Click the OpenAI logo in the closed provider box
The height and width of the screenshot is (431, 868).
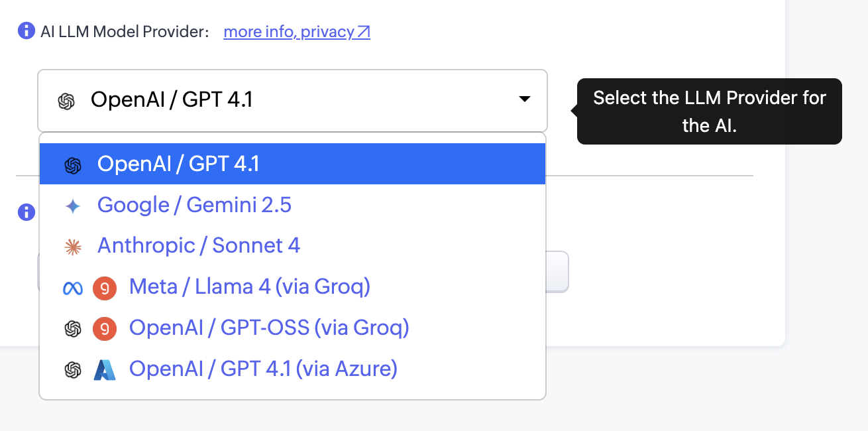click(x=66, y=101)
